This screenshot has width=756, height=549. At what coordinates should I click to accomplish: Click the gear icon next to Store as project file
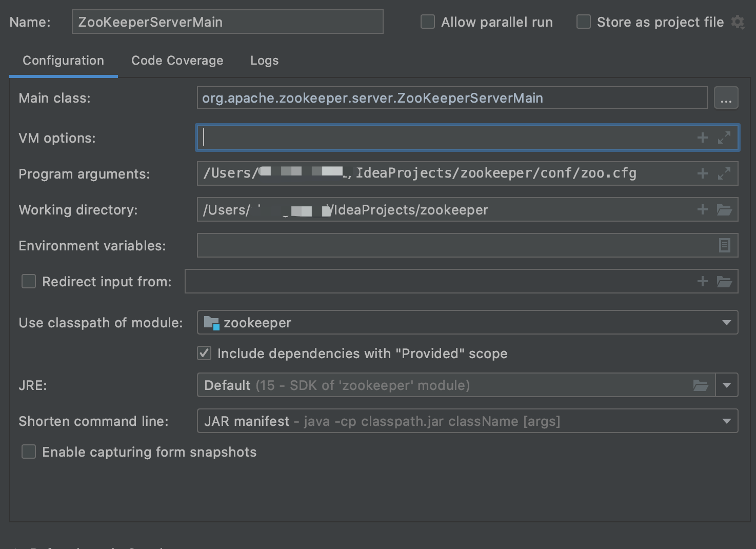738,22
